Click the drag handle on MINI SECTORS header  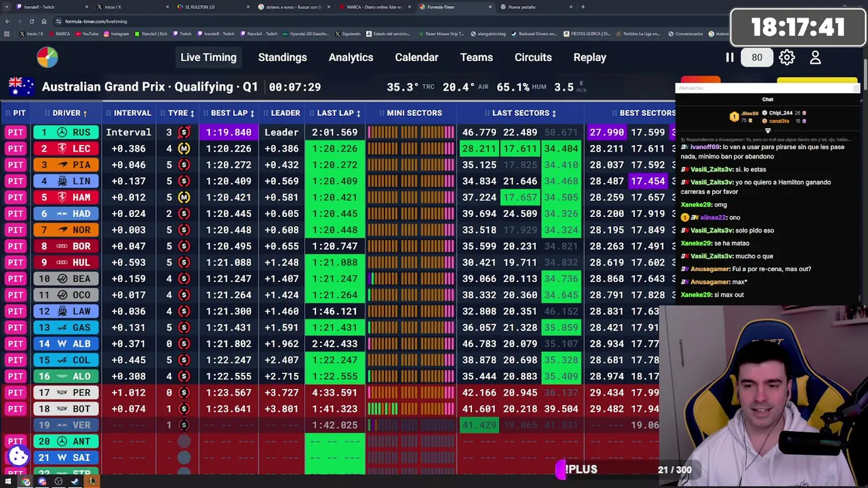click(380, 113)
